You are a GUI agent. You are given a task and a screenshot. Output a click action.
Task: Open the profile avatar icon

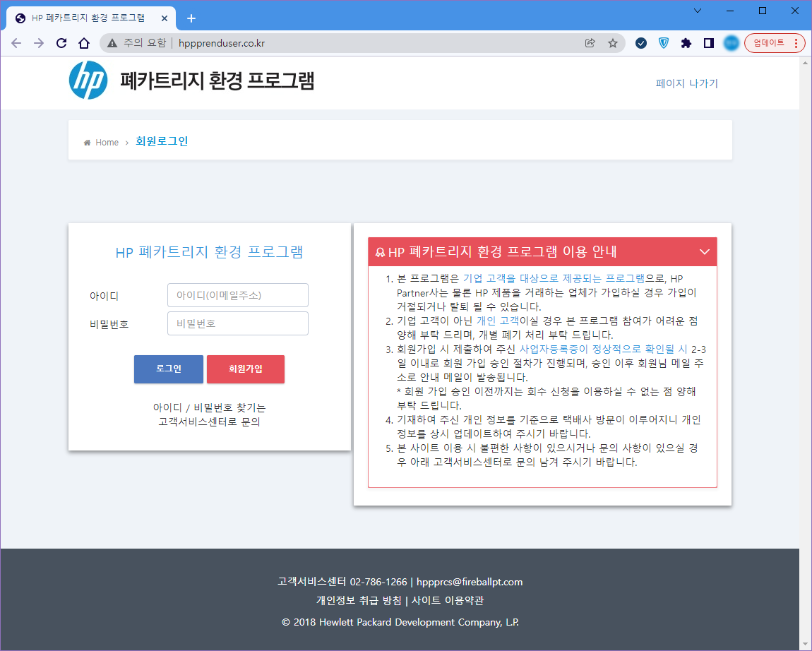[732, 43]
